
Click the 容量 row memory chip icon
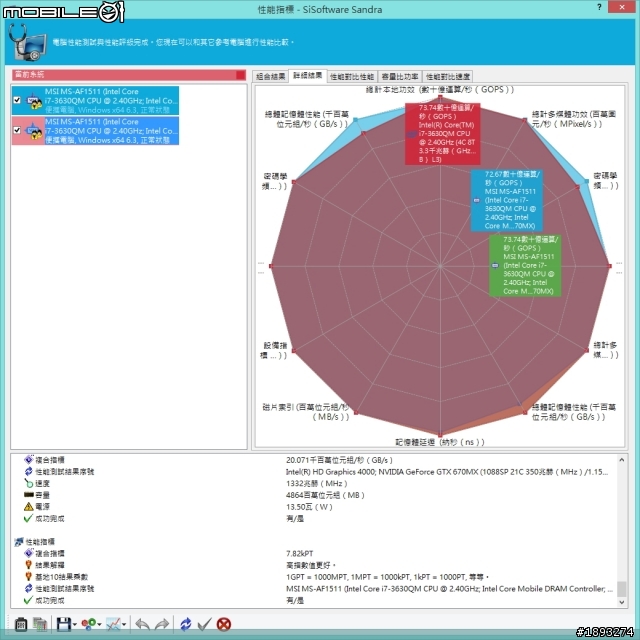point(29,495)
